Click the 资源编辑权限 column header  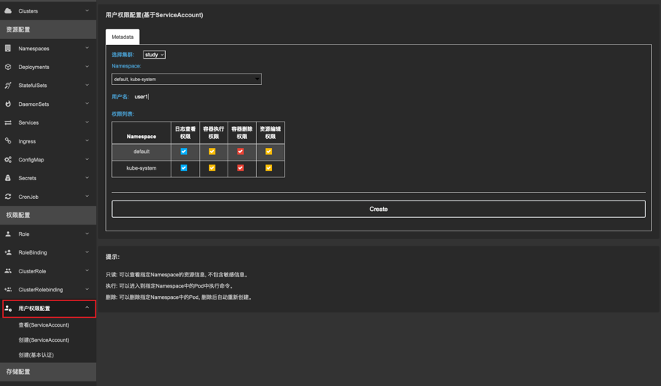point(270,133)
